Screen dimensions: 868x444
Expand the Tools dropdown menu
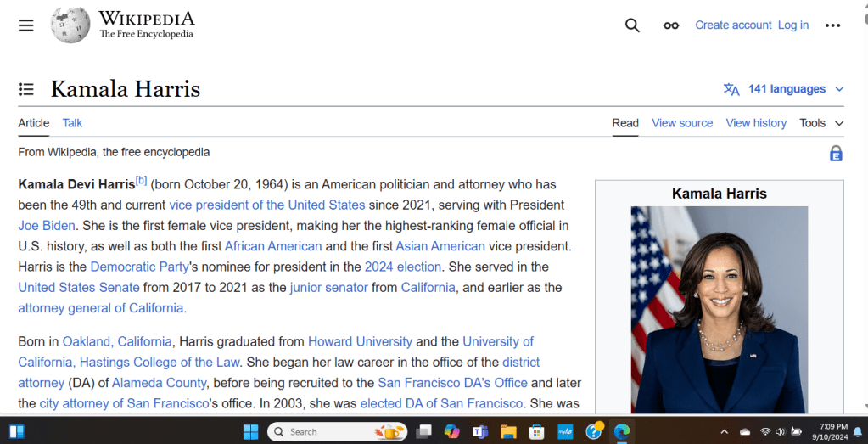pyautogui.click(x=820, y=123)
